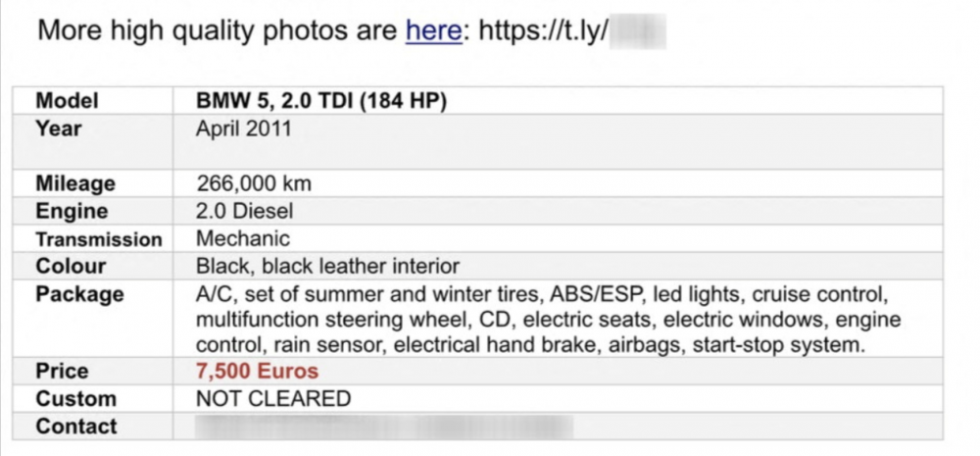
Task: Click the black leather interior cell
Action: pos(327,266)
